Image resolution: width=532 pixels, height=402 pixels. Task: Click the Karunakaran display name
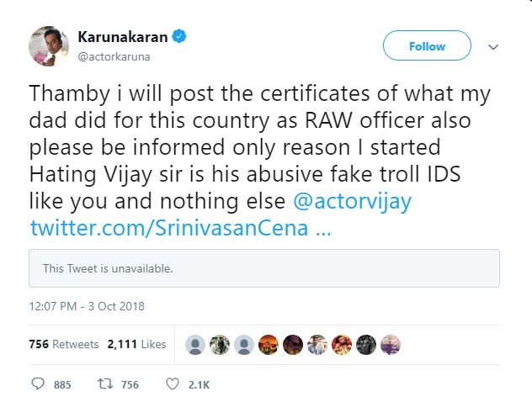tap(123, 37)
